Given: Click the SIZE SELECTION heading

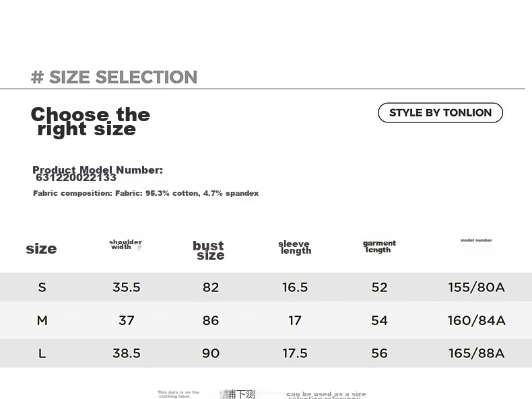Looking at the screenshot, I should [x=114, y=77].
